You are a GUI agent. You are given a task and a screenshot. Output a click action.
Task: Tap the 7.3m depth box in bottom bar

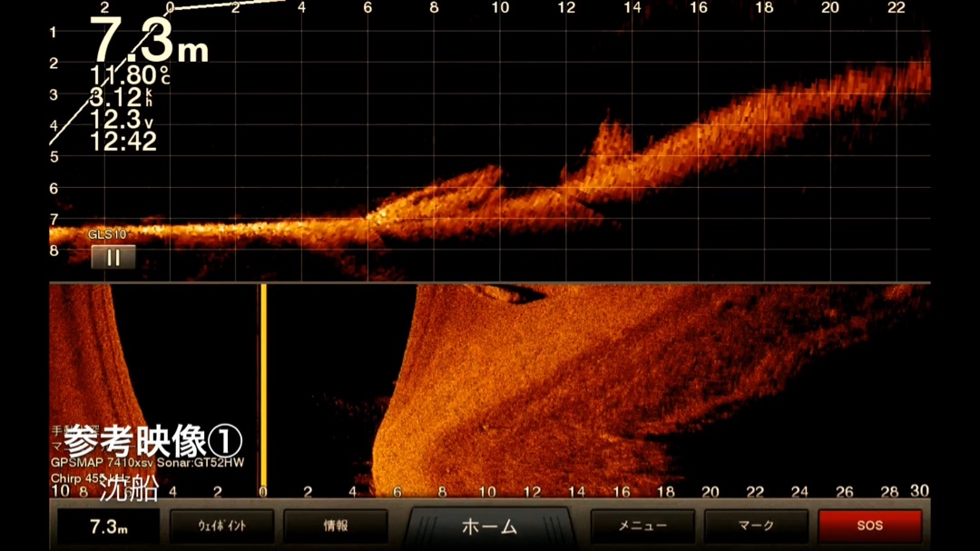pos(108,526)
